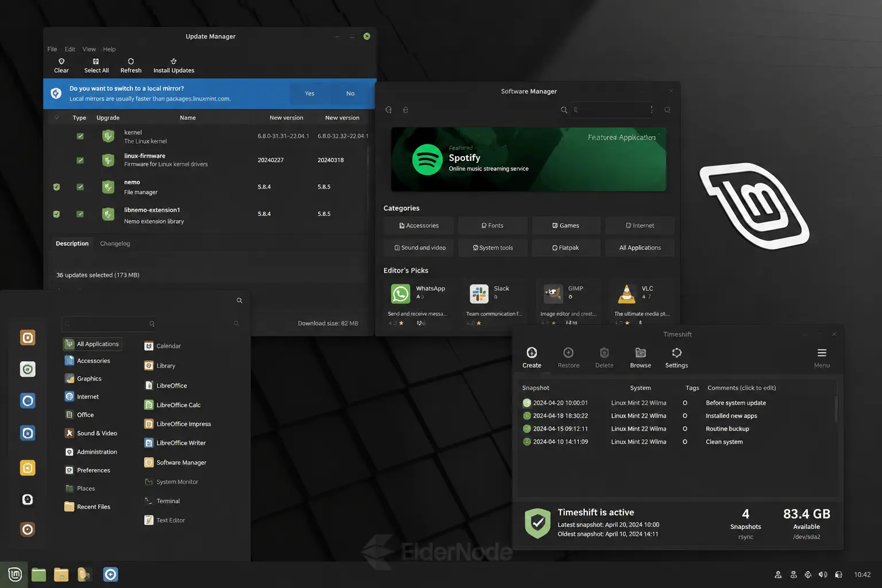Viewport: 882px width, 588px height.
Task: Open Recent Files in app menu
Action: [x=87, y=507]
